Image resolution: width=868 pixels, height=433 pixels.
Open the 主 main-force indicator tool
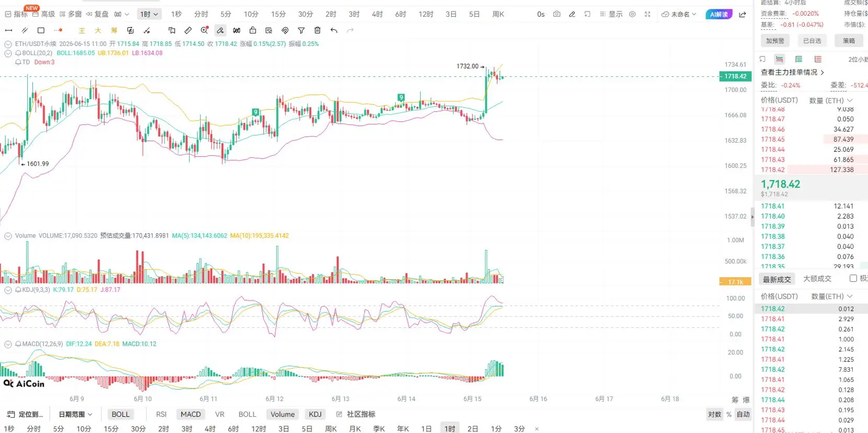82,30
